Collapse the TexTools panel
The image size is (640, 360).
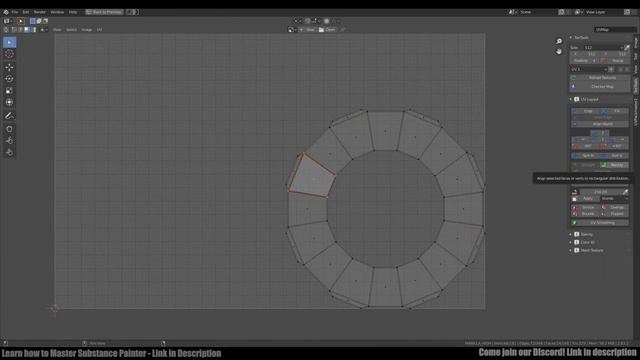571,38
